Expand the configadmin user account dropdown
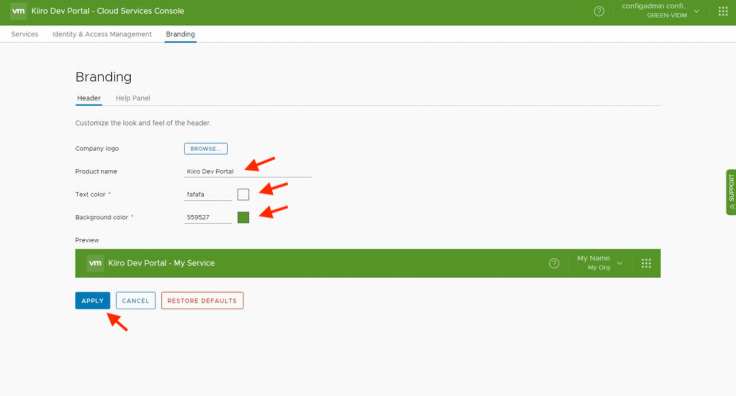The width and height of the screenshot is (736, 396). coord(660,11)
